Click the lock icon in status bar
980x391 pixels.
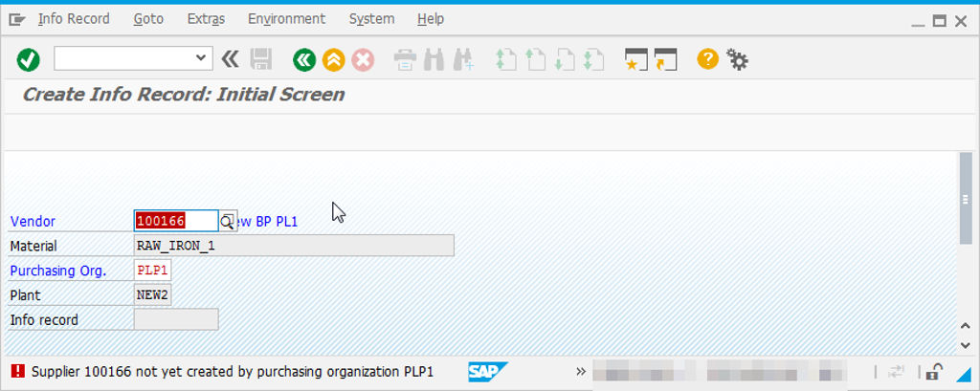[x=934, y=372]
